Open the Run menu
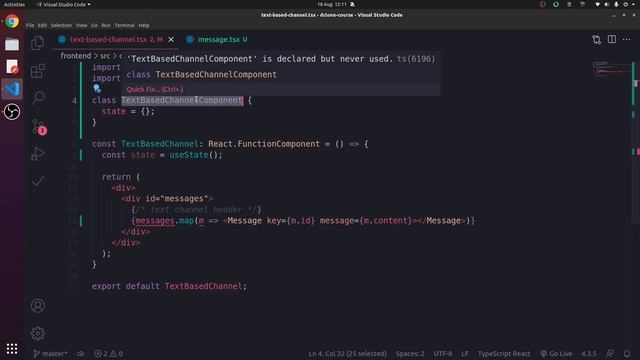Screen dimensions: 640x360 [x=106, y=25]
